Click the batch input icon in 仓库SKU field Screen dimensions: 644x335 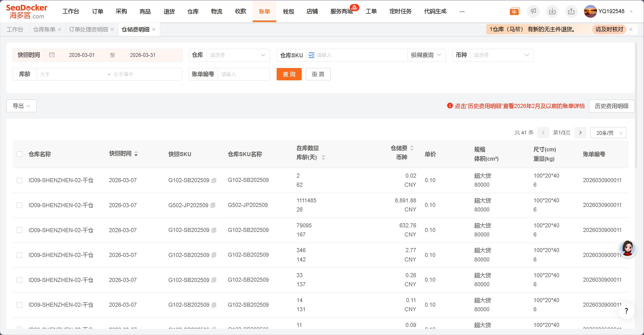[x=312, y=55]
